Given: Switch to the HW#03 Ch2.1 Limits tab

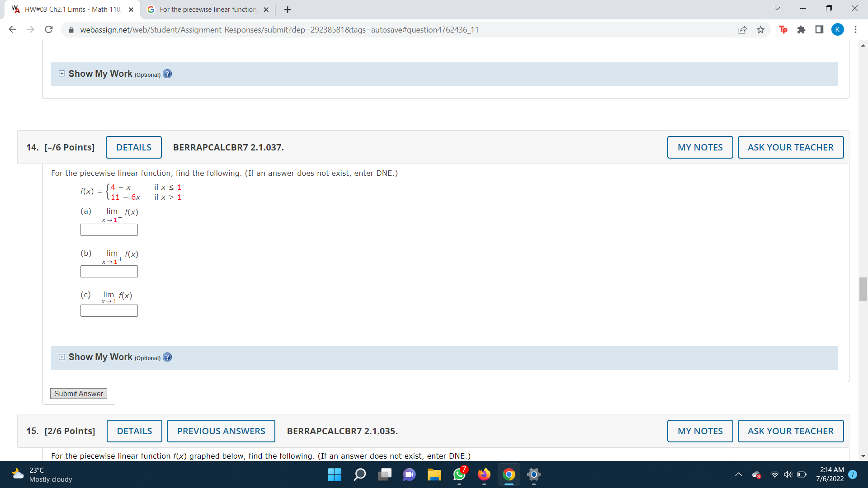Looking at the screenshot, I should pos(72,9).
